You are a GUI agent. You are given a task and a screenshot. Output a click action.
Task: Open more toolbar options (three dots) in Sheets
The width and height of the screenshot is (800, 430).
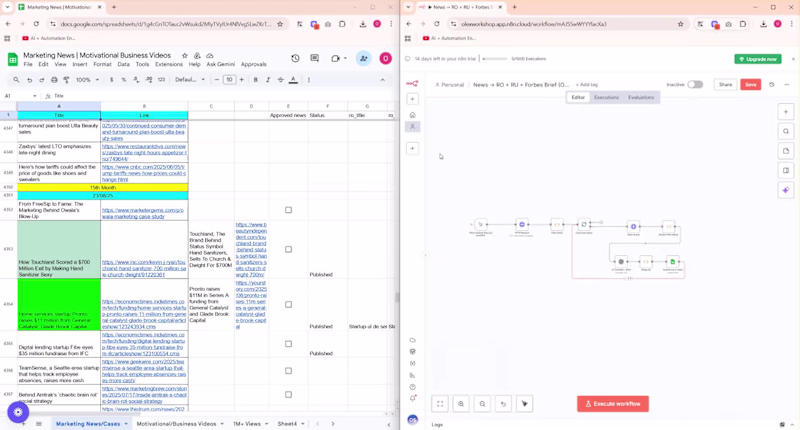click(309, 80)
